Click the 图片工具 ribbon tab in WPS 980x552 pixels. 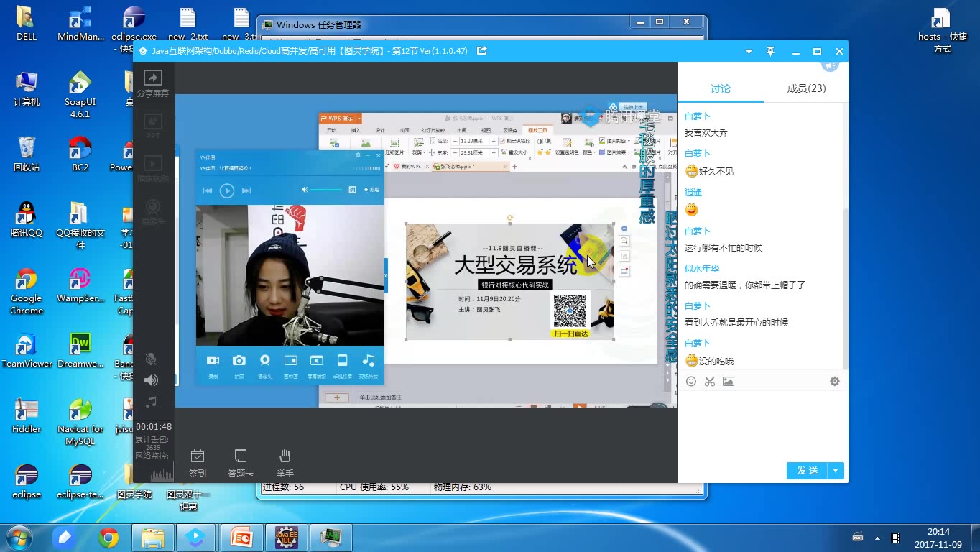(x=537, y=130)
